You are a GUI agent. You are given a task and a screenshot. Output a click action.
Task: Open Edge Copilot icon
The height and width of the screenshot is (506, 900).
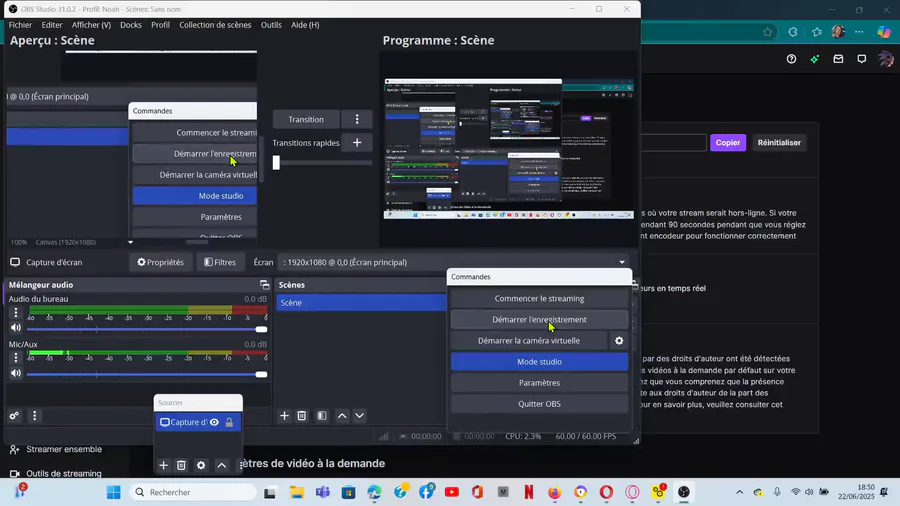click(x=884, y=32)
